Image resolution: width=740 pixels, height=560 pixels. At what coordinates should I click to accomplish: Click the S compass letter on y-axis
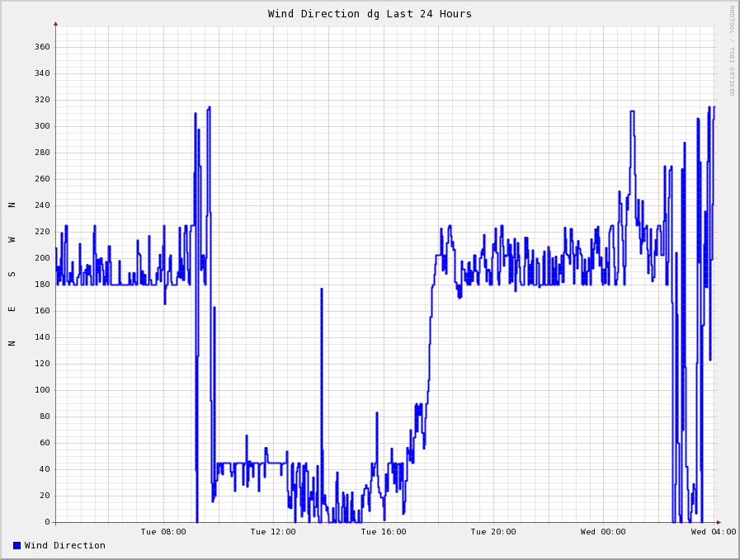(x=12, y=274)
